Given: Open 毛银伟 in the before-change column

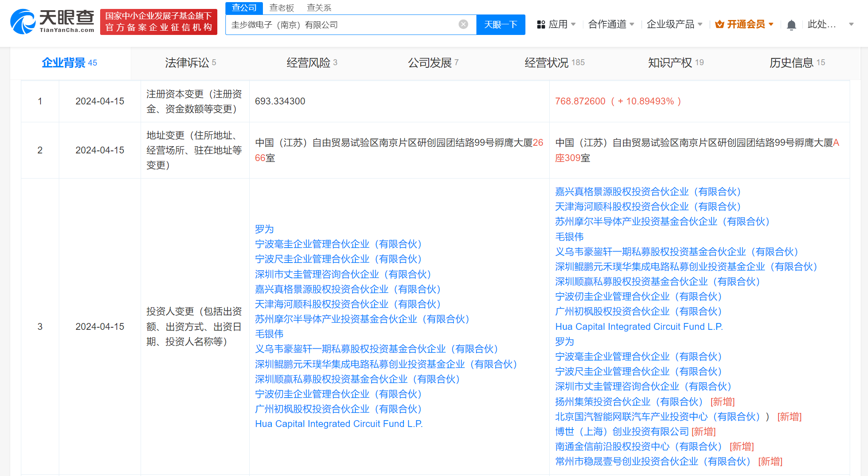Looking at the screenshot, I should pos(269,334).
